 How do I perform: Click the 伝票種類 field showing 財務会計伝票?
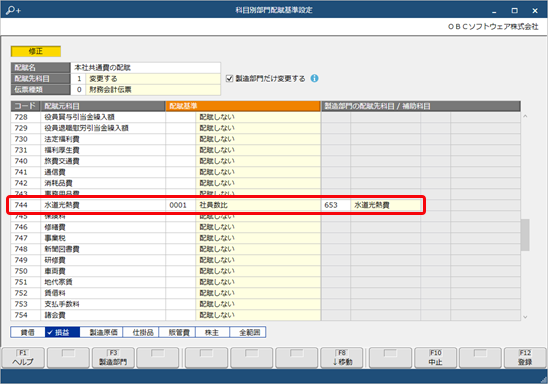tap(153, 90)
